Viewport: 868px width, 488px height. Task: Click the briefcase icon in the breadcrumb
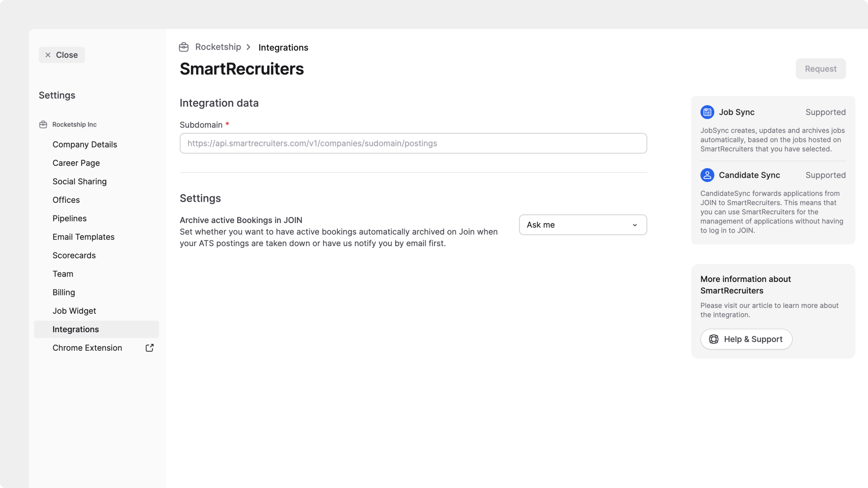pos(184,47)
